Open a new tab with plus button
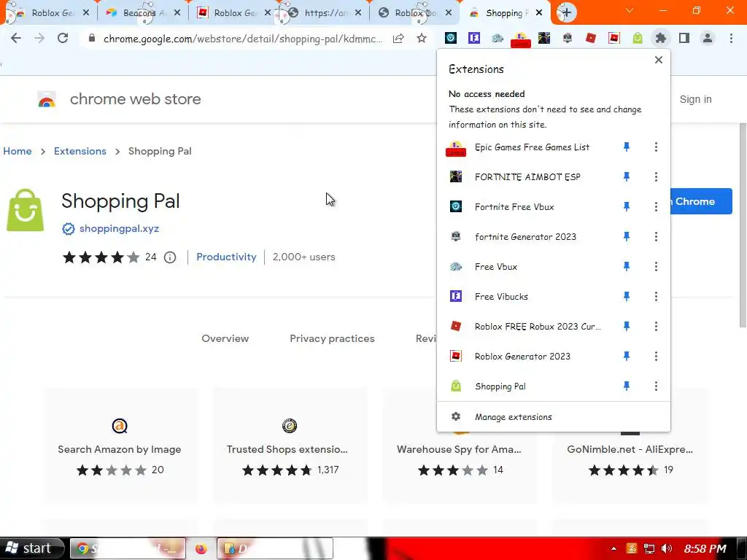The height and width of the screenshot is (560, 747). point(566,13)
